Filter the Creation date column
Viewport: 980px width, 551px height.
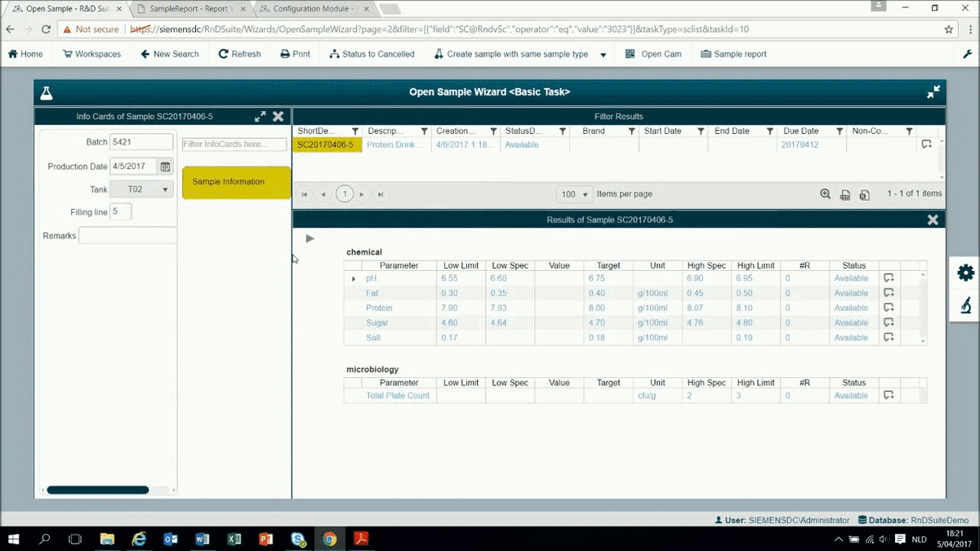click(493, 131)
